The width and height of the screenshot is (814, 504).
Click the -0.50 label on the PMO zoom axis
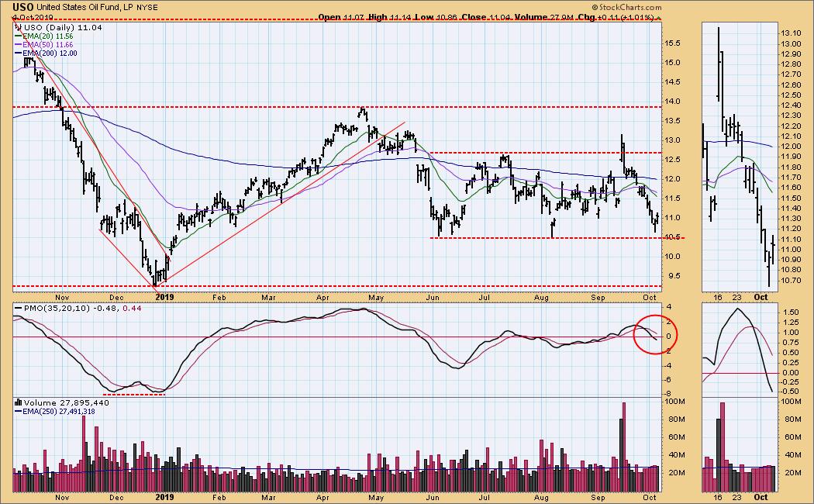click(x=790, y=392)
